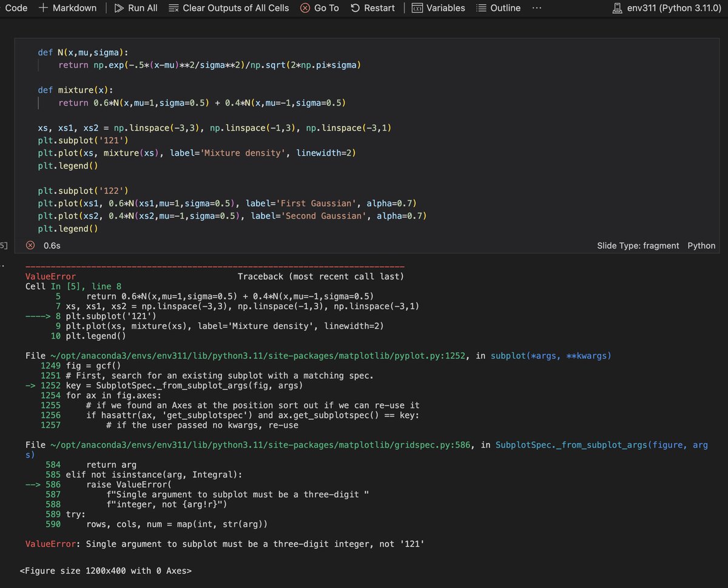Click the Outline list icon
The width and height of the screenshot is (728, 588).
[x=481, y=8]
